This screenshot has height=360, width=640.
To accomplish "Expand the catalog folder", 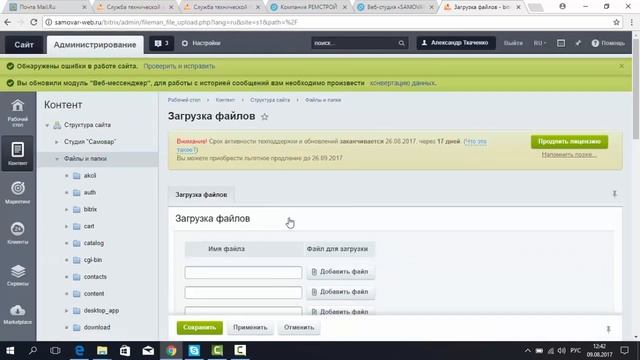I will coord(67,243).
